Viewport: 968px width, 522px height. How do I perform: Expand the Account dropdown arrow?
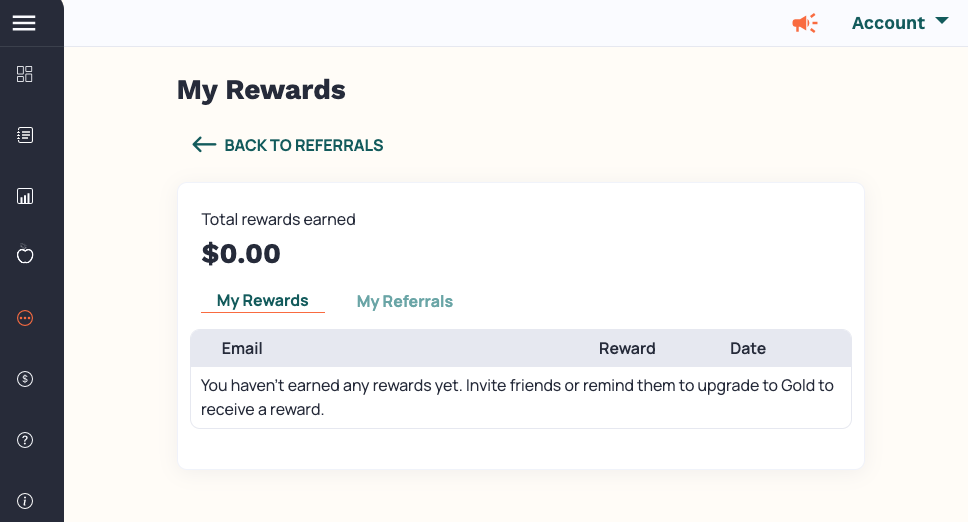tap(941, 20)
